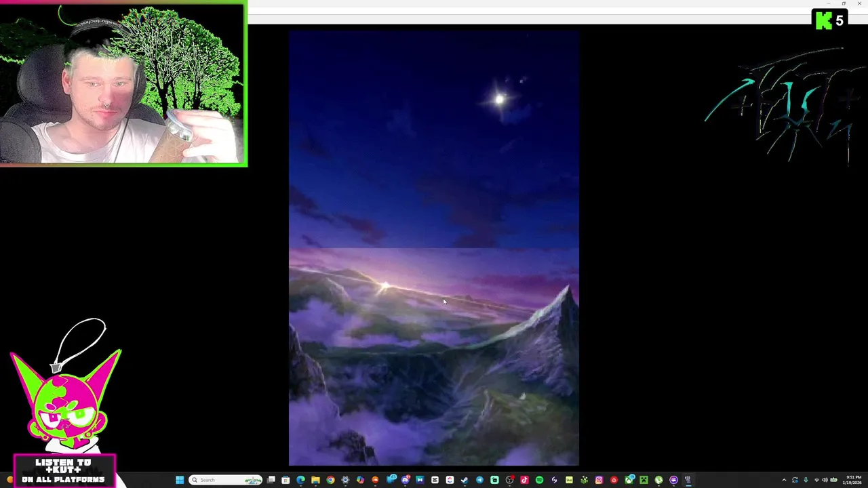Image resolution: width=868 pixels, height=488 pixels.
Task: Open the volume speaker tray icon
Action: coord(825,480)
